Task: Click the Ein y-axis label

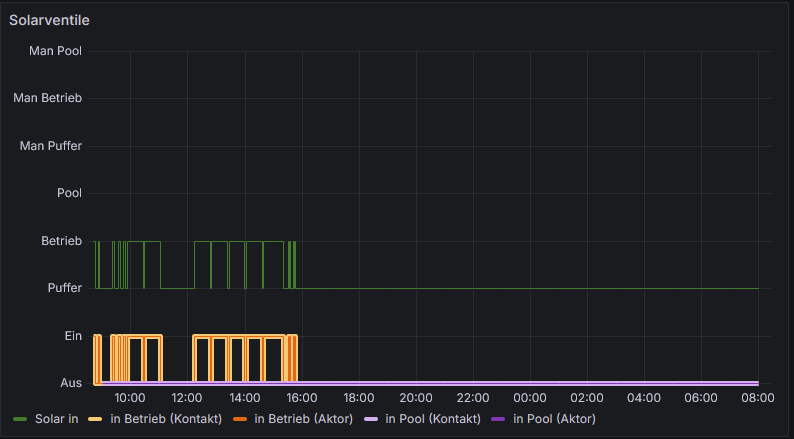Action: pyautogui.click(x=73, y=336)
